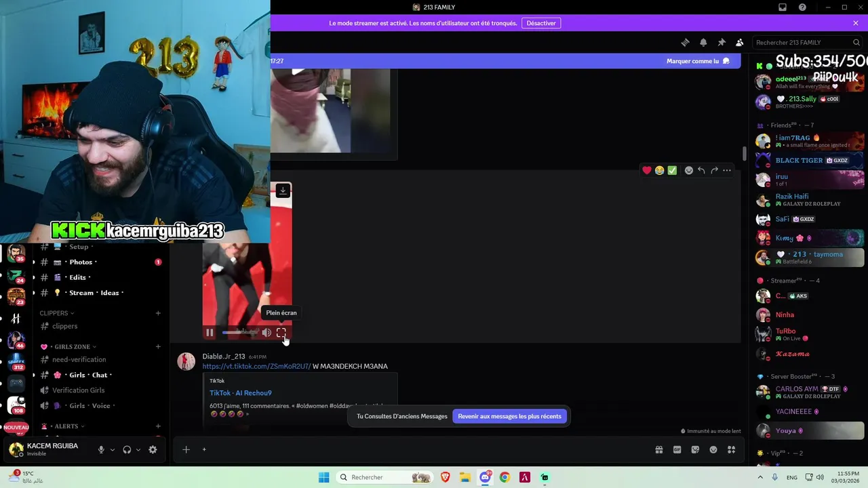Viewport: 868px width, 488px height.
Task: Add channel to ALERTS category
Action: [x=158, y=426]
